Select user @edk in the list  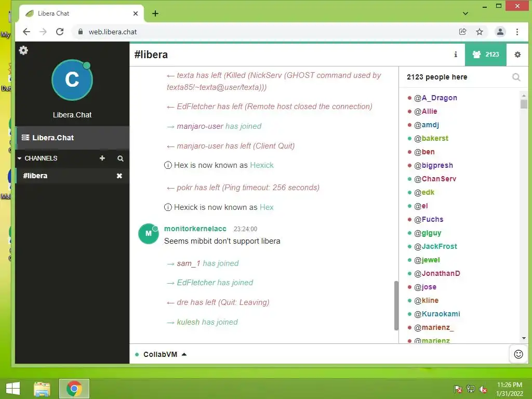pyautogui.click(x=424, y=192)
